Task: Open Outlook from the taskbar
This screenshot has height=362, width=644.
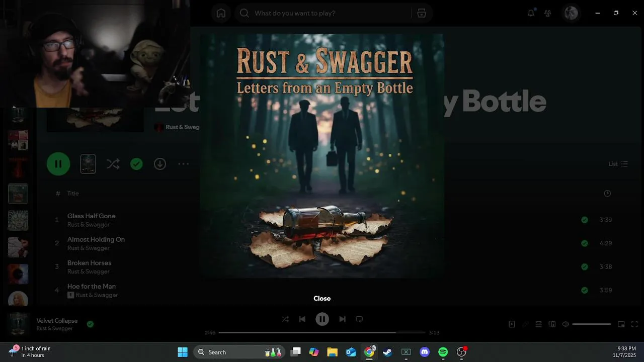Action: pyautogui.click(x=351, y=352)
